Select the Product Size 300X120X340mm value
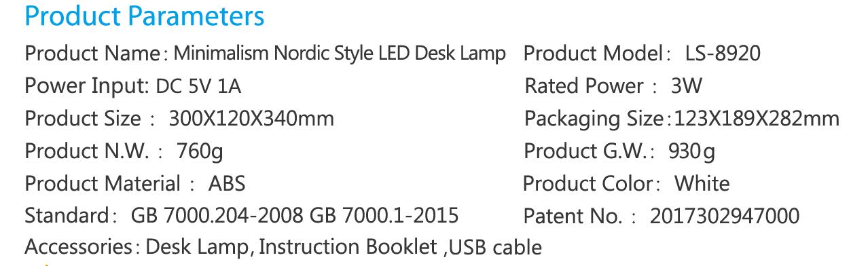The height and width of the screenshot is (266, 868). click(x=251, y=119)
